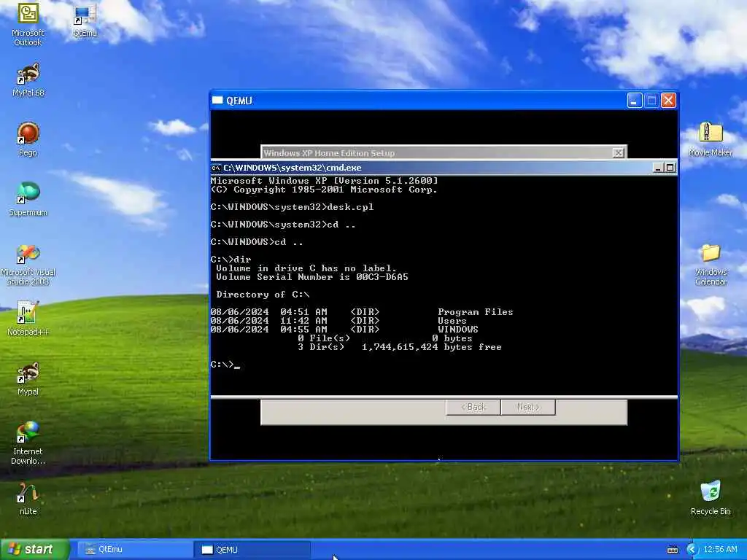Click the 'Program Files' directory entry

pyautogui.click(x=476, y=312)
